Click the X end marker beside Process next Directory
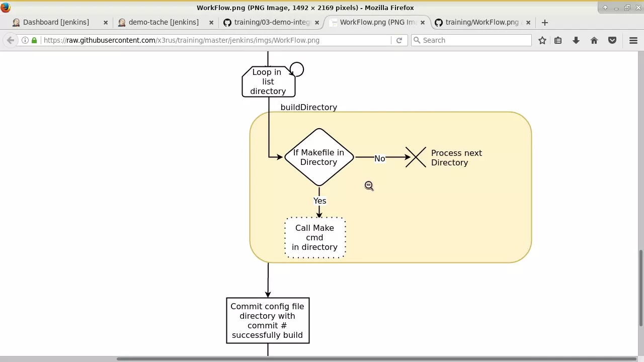The image size is (644, 362). click(x=416, y=157)
